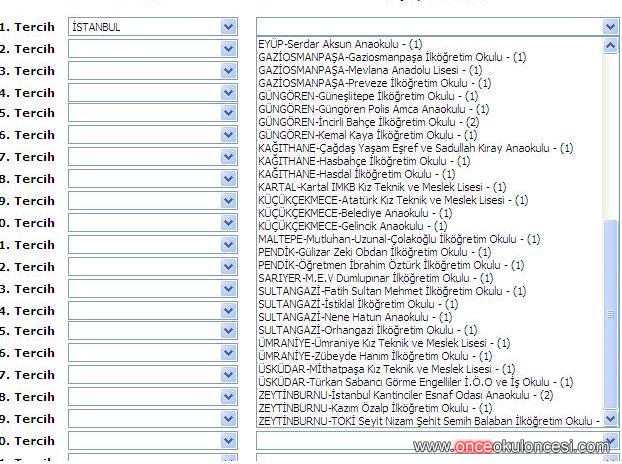The width and height of the screenshot is (622, 464).
Task: Open the empty dropdown directly below İSTANBUL
Action: pos(228,48)
